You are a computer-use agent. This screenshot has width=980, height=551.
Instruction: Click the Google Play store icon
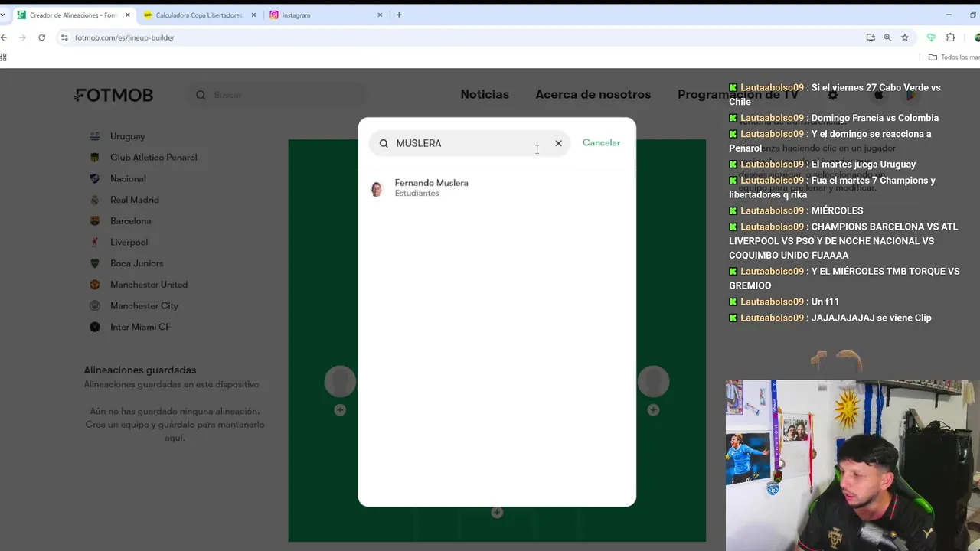click(x=911, y=95)
